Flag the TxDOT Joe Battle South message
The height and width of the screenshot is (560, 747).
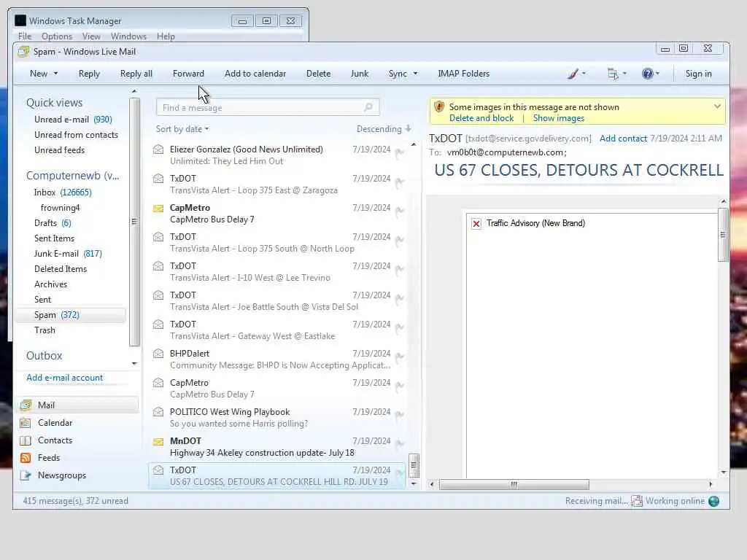click(400, 298)
